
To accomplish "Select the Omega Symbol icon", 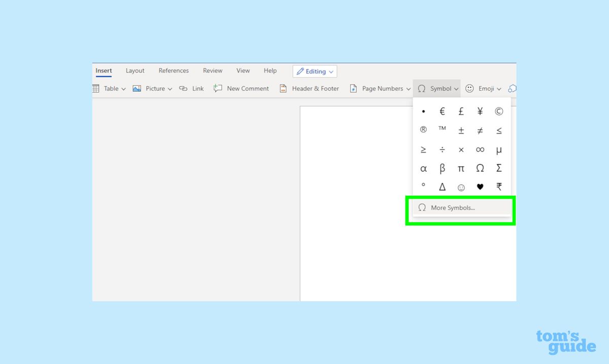I will [x=421, y=88].
